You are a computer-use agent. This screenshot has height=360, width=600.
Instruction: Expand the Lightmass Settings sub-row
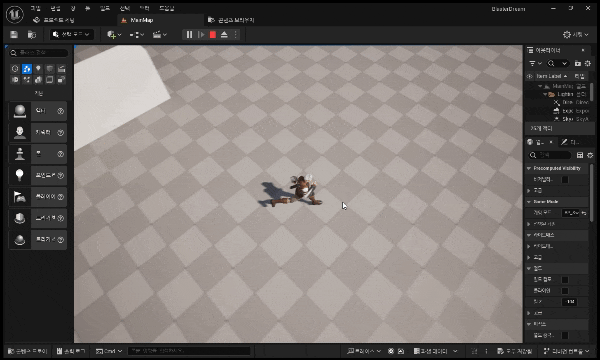point(529,246)
